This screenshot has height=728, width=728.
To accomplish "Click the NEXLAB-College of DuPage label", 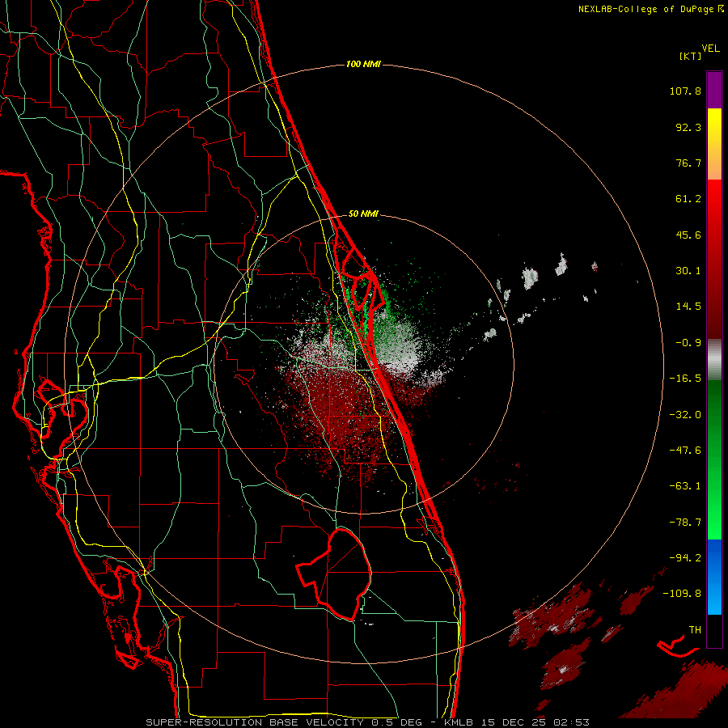I will [650, 9].
